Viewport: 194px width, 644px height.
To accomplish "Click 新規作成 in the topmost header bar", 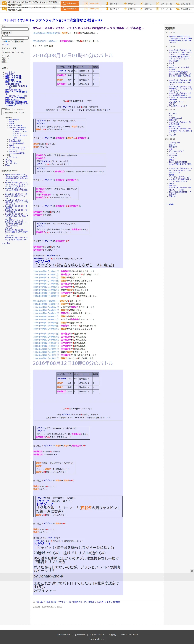I will point(130,4).
